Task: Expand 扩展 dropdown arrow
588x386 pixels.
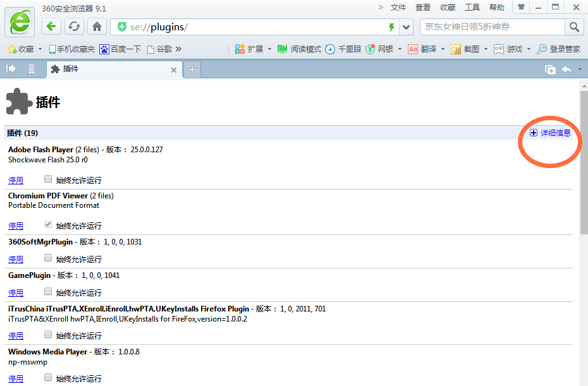Action: [x=269, y=49]
